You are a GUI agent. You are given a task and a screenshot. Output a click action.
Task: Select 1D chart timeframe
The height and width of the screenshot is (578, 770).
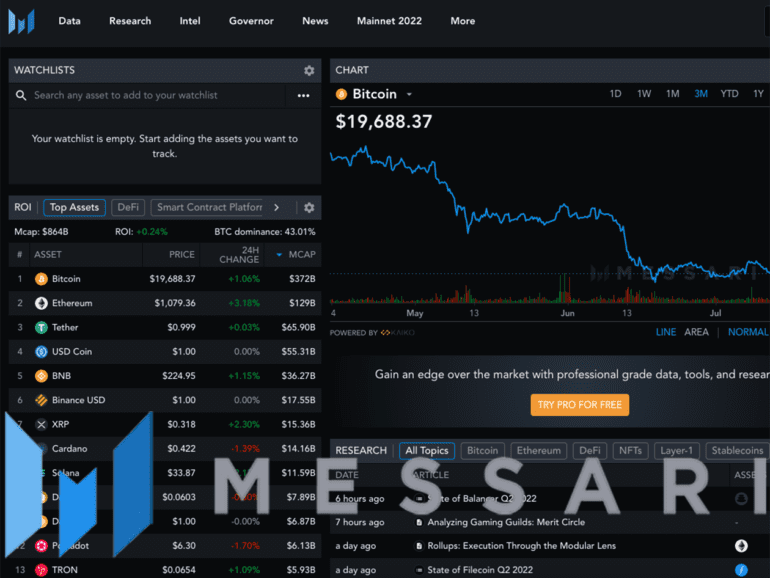[x=615, y=94]
